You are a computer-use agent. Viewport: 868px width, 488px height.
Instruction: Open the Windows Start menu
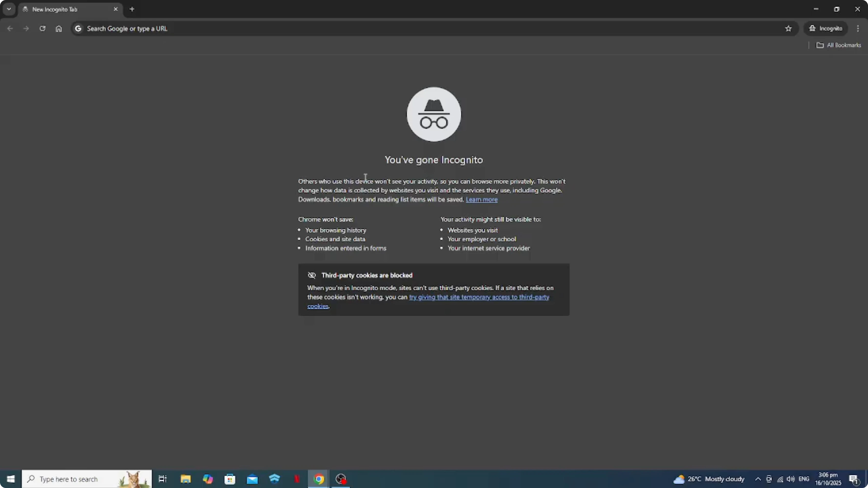pos(11,479)
